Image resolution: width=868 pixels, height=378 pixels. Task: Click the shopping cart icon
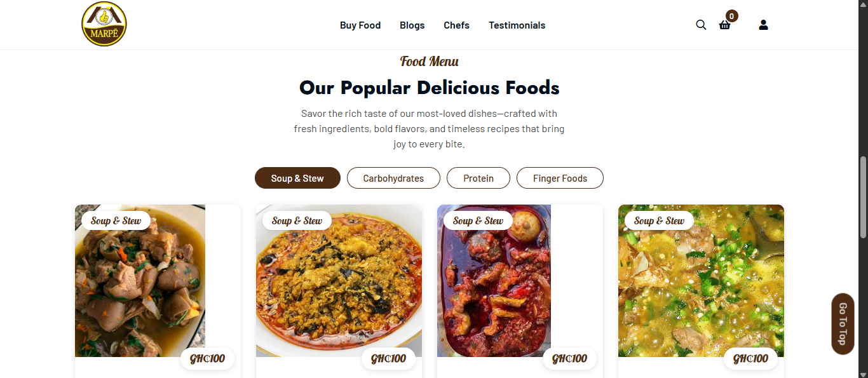tap(725, 25)
